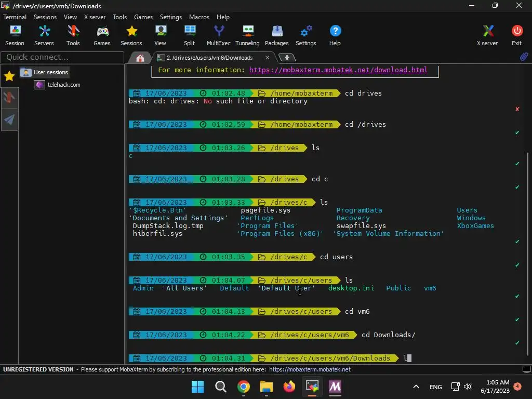
Task: Open the Session toolbar icon
Action: pos(15,35)
